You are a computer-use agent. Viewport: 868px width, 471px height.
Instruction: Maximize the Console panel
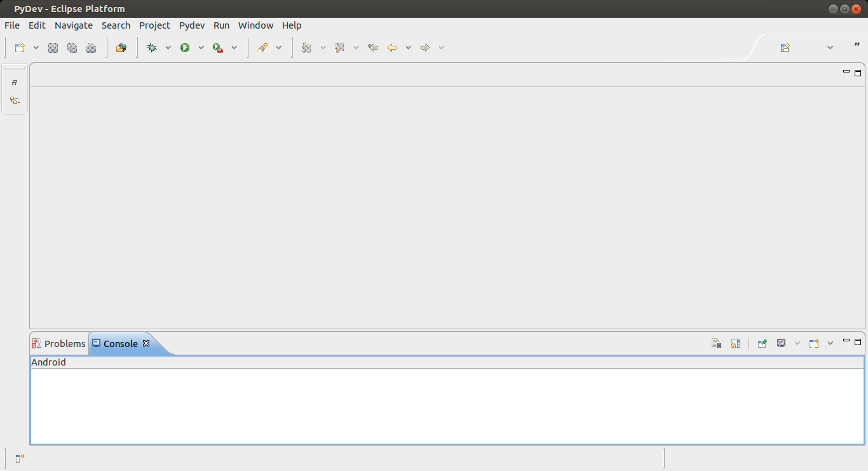tap(858, 341)
